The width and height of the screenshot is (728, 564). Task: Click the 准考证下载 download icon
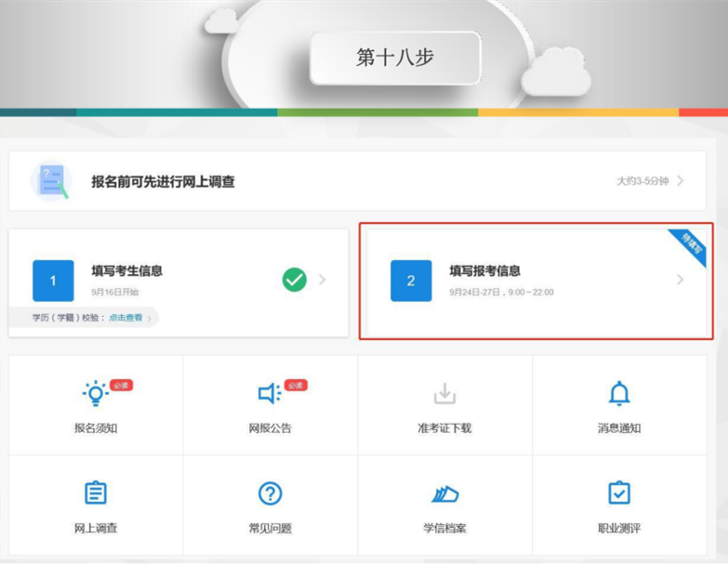[x=444, y=394]
